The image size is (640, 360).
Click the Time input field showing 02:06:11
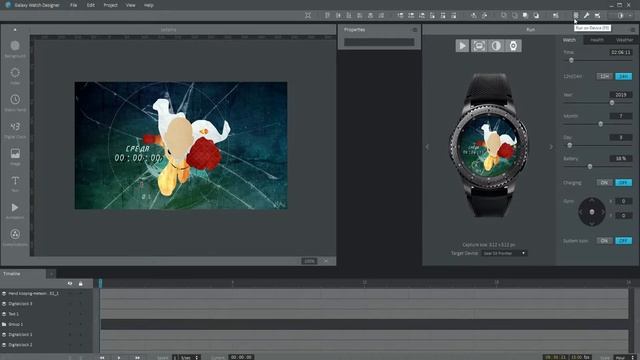(x=621, y=52)
